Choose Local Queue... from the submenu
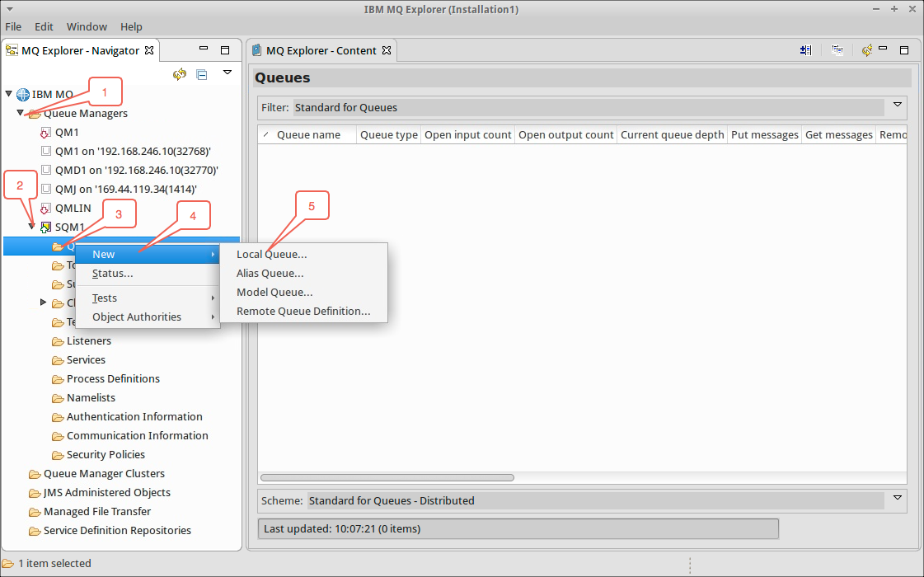The image size is (924, 577). (x=303, y=255)
